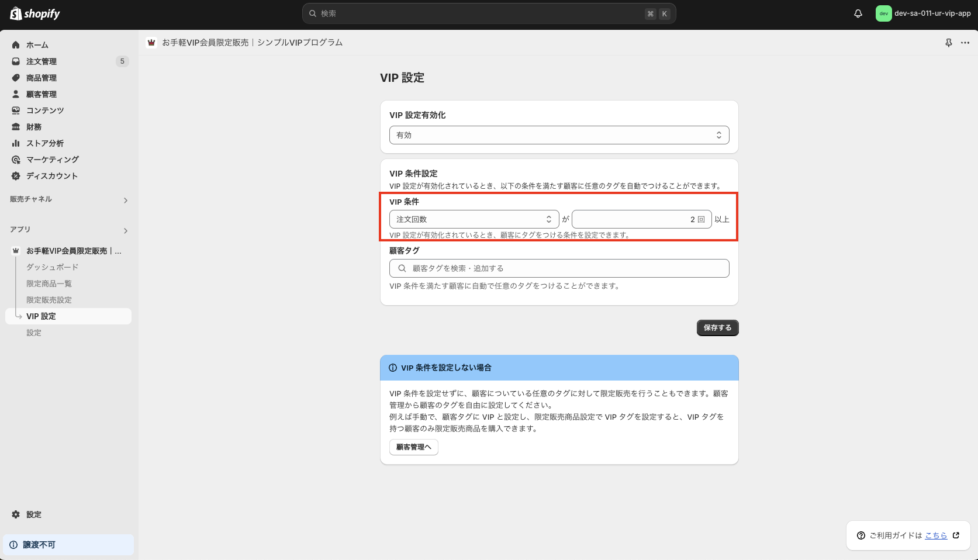Click the orders inbox icon
978x560 pixels.
point(16,61)
